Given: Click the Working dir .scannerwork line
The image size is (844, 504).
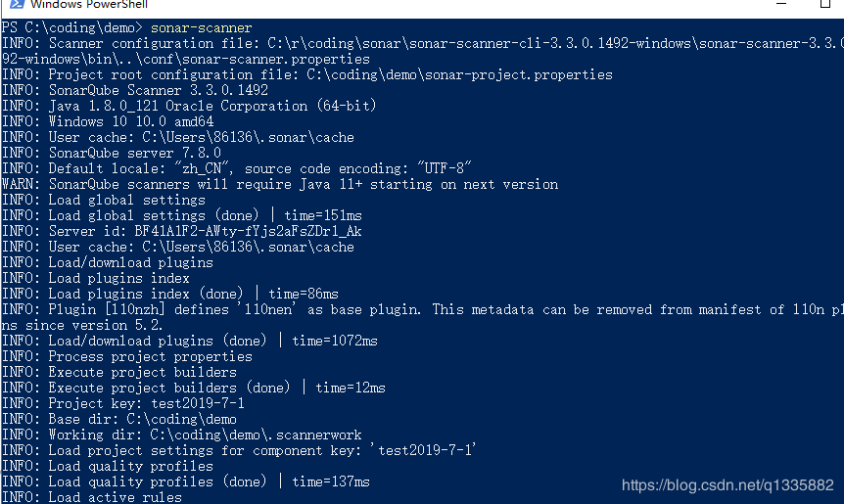Looking at the screenshot, I should [182, 435].
